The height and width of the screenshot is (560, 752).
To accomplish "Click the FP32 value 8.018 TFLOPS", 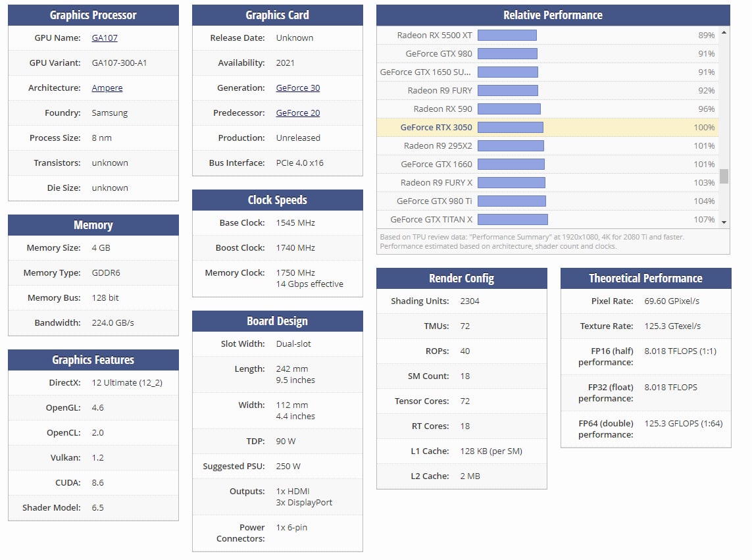I will coord(671,387).
